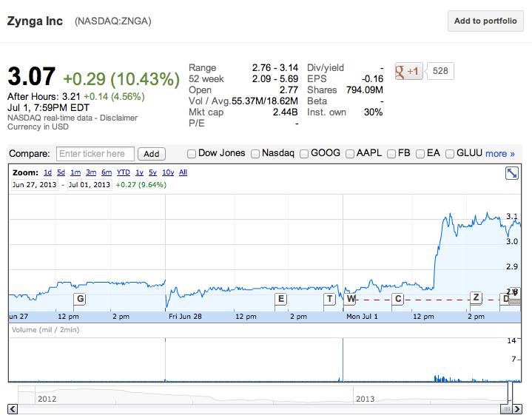Focus the Enter ticker here field
This screenshot has height=418, width=532.
pos(95,154)
